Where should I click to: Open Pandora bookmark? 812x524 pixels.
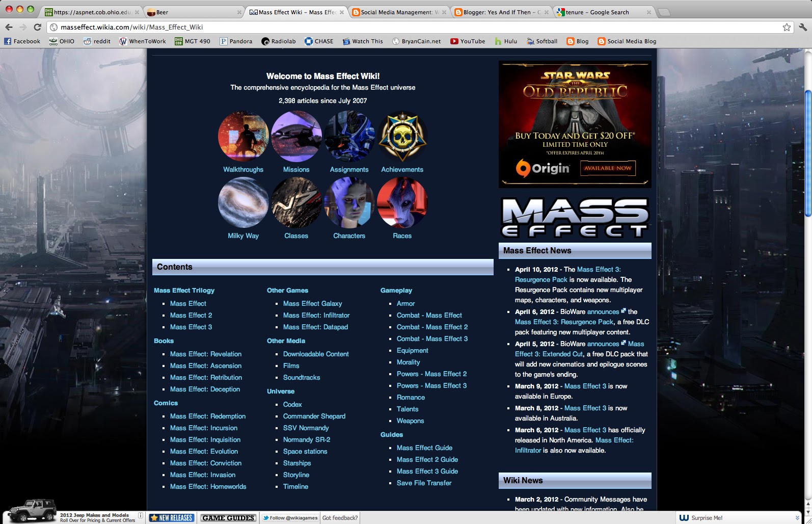236,41
